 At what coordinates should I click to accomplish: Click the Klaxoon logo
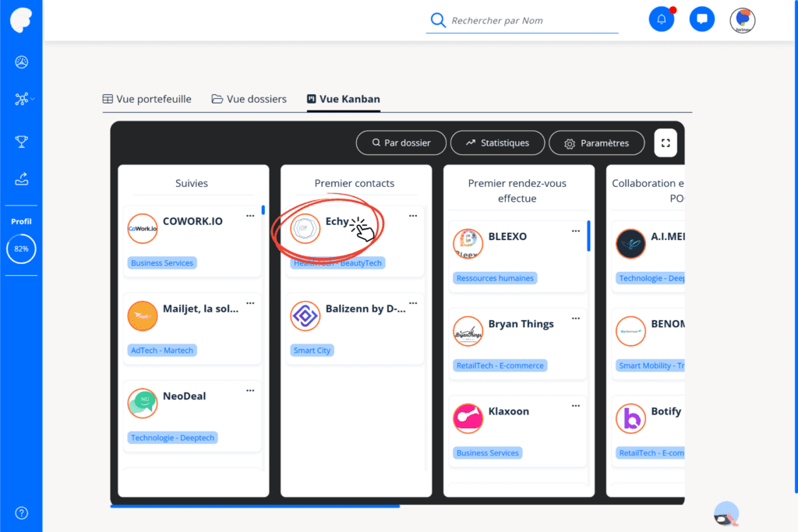[x=468, y=418]
